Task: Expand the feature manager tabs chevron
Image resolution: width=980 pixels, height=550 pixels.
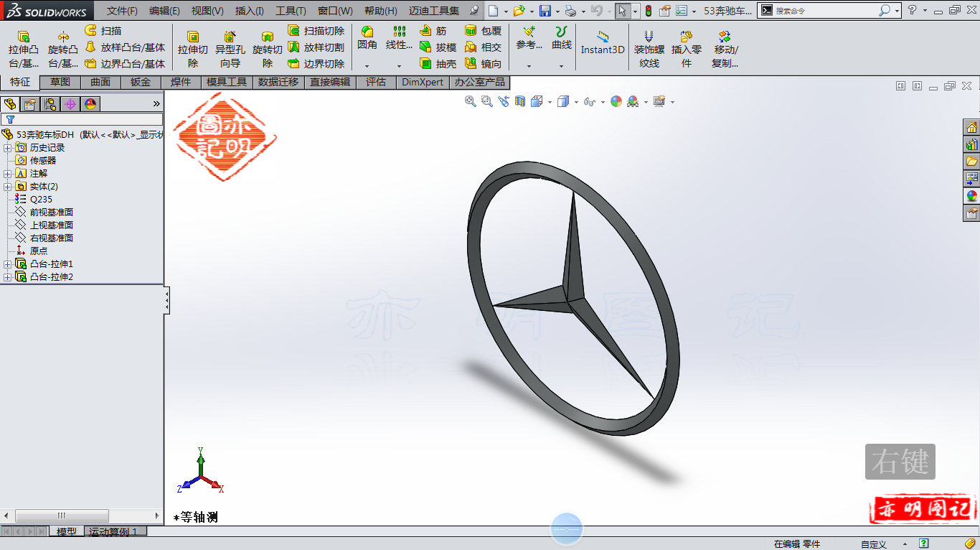Action: [x=156, y=104]
